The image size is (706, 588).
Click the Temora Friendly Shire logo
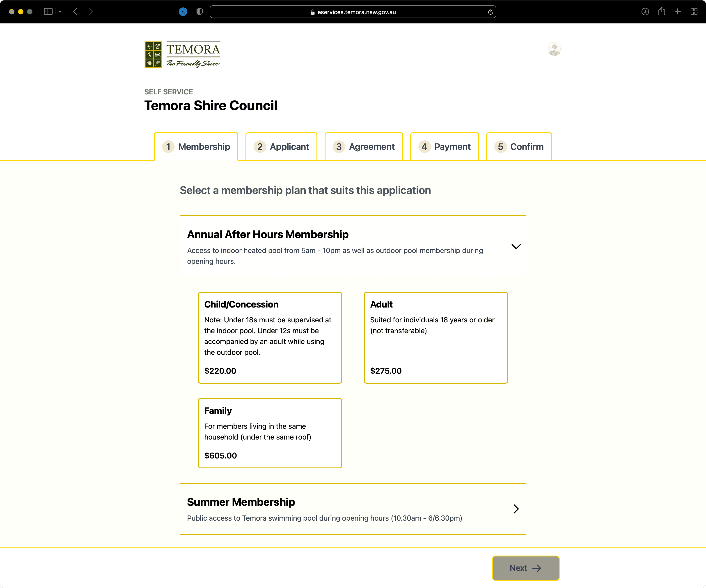(182, 55)
